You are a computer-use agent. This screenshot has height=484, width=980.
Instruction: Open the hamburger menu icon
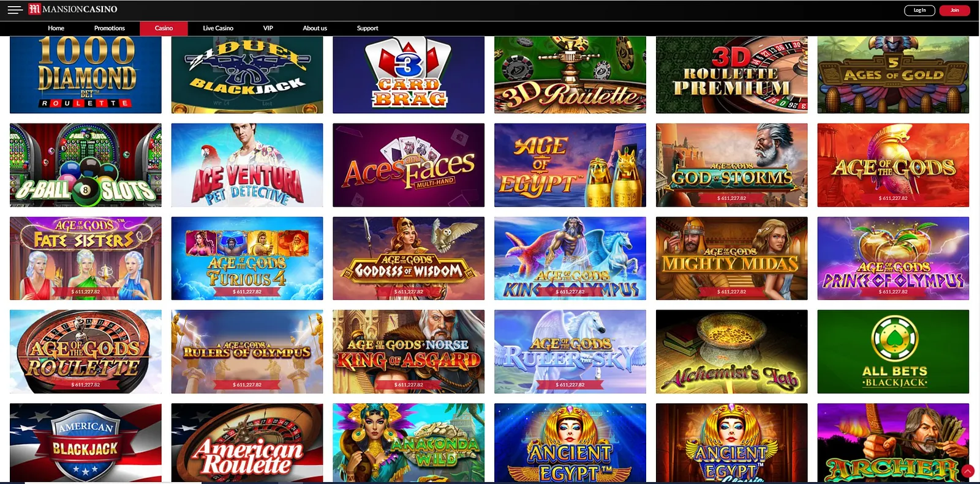point(15,10)
